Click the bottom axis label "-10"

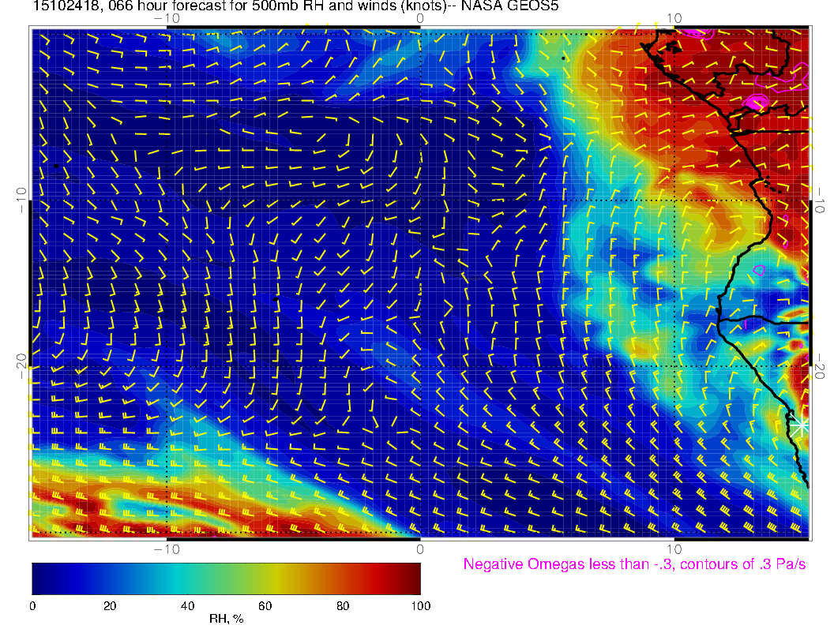[167, 549]
